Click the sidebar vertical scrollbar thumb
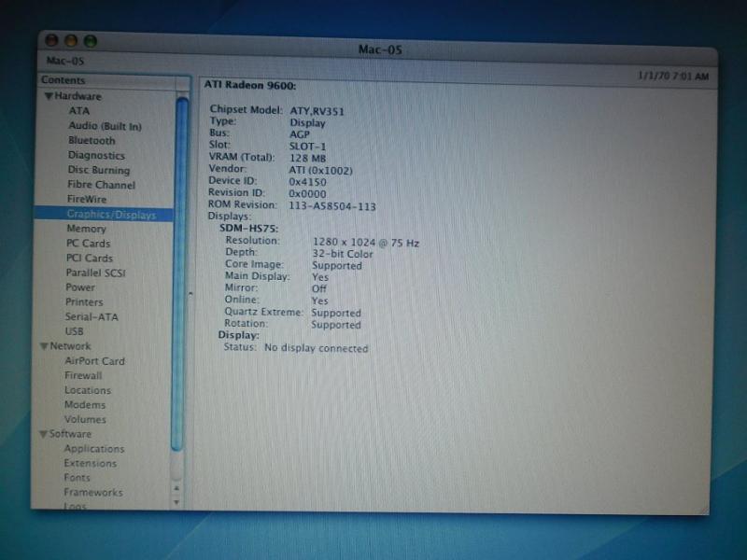The width and height of the screenshot is (747, 560). 179,271
